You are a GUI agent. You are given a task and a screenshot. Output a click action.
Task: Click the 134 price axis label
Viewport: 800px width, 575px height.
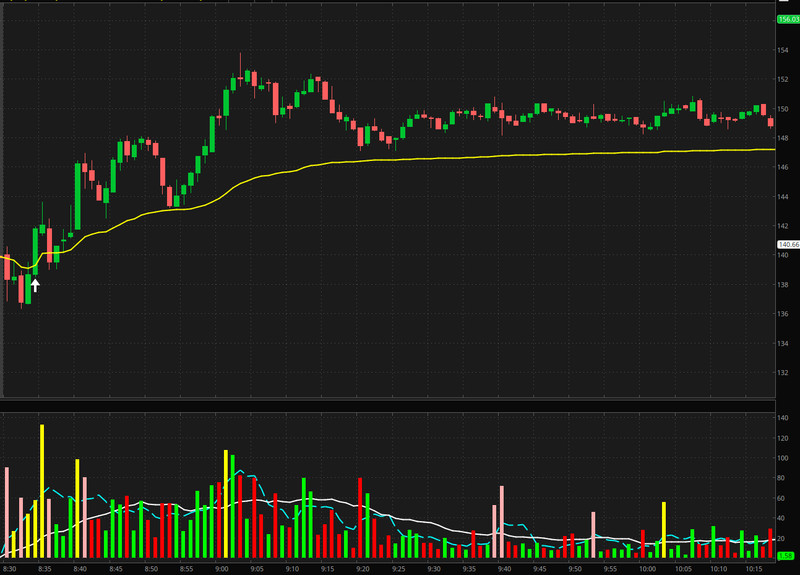pos(783,343)
